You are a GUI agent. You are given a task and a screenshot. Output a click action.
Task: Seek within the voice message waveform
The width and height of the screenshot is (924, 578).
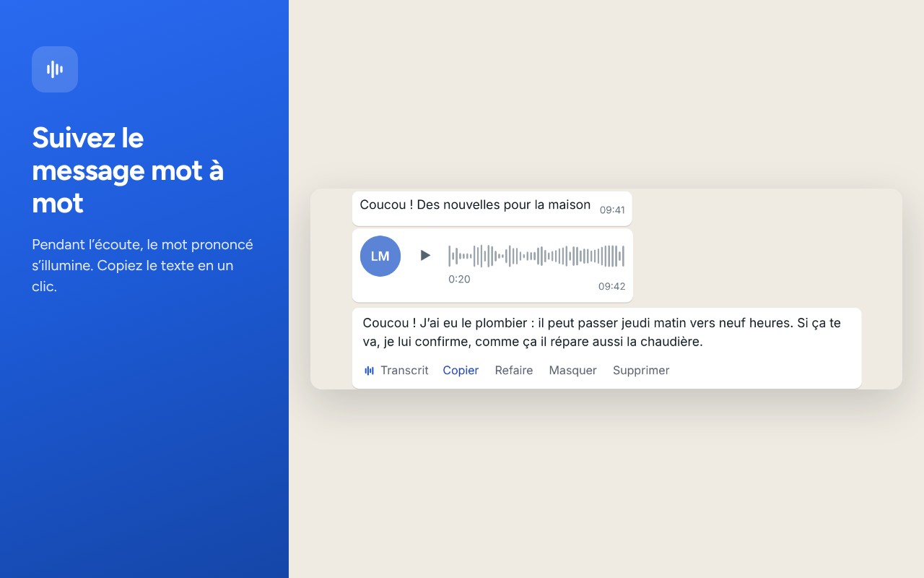pyautogui.click(x=536, y=256)
